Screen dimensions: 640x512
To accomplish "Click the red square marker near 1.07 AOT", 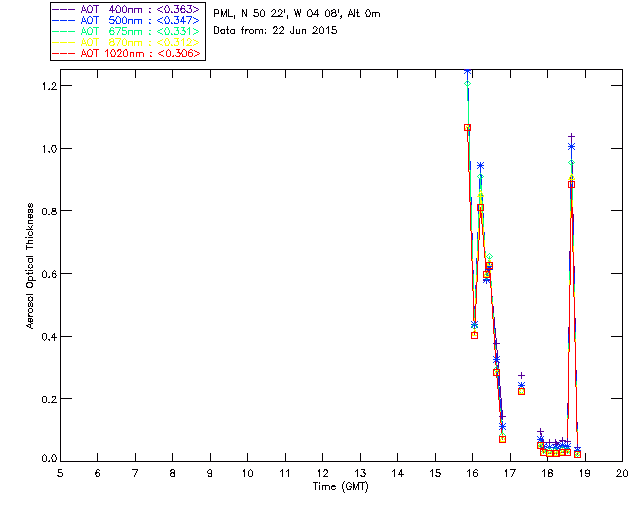I will click(x=467, y=128).
